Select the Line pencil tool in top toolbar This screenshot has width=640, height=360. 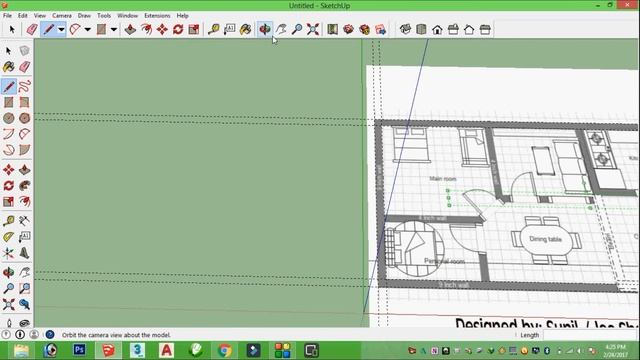click(x=49, y=29)
